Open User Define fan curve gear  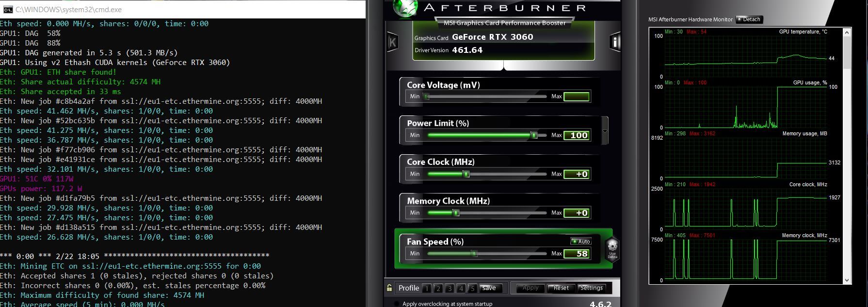[x=612, y=247]
